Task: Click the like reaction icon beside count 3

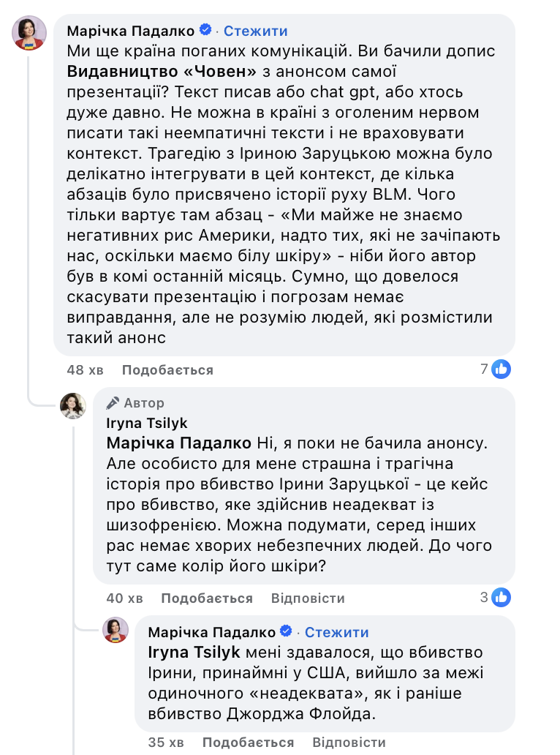Action: tap(501, 598)
